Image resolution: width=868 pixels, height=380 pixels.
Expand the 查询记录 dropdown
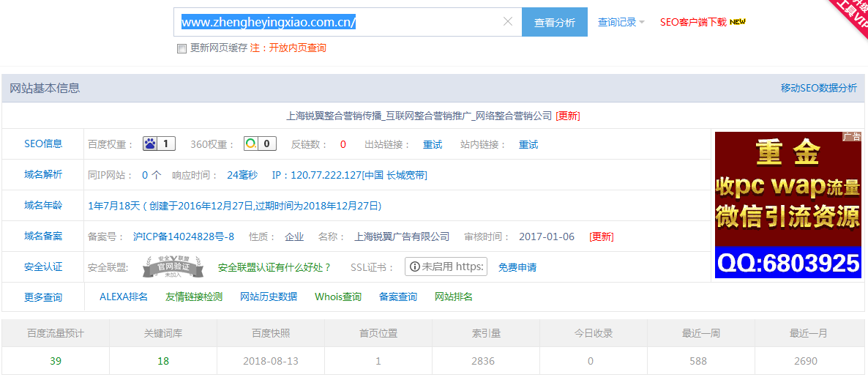621,23
